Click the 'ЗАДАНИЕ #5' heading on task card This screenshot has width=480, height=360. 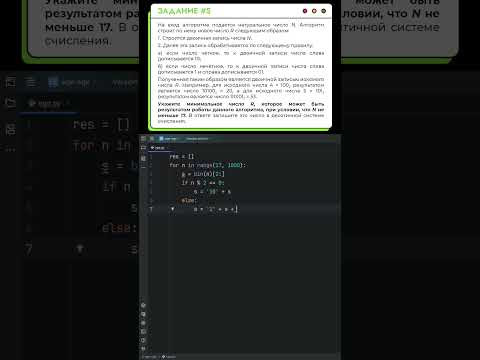point(184,11)
